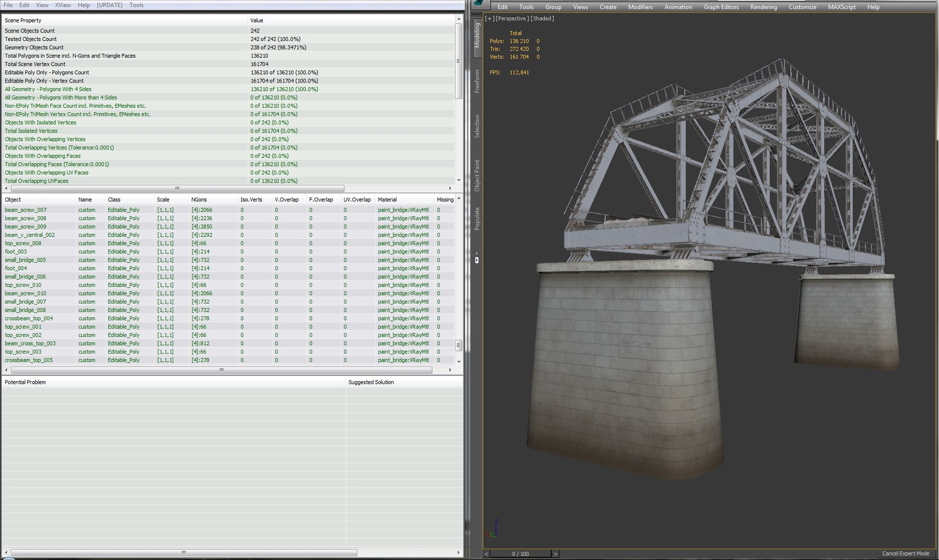Click the object list horizontal scrollbar
939x560 pixels.
tap(222, 370)
